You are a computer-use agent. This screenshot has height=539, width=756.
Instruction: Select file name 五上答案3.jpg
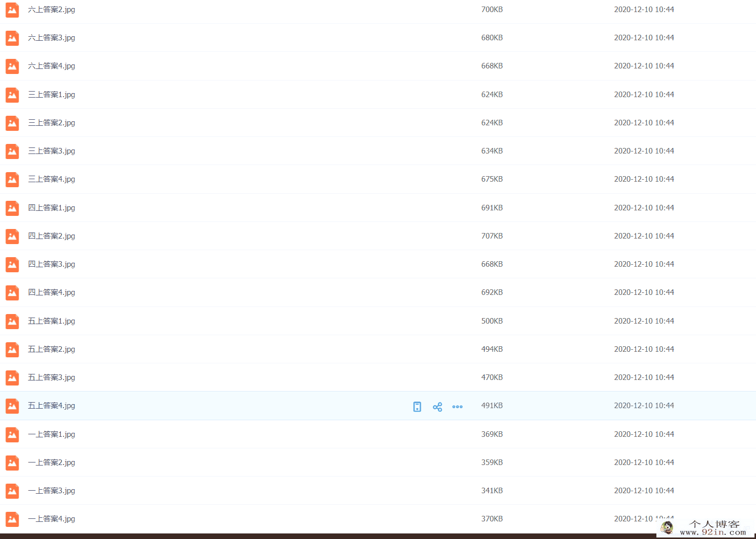click(x=51, y=377)
